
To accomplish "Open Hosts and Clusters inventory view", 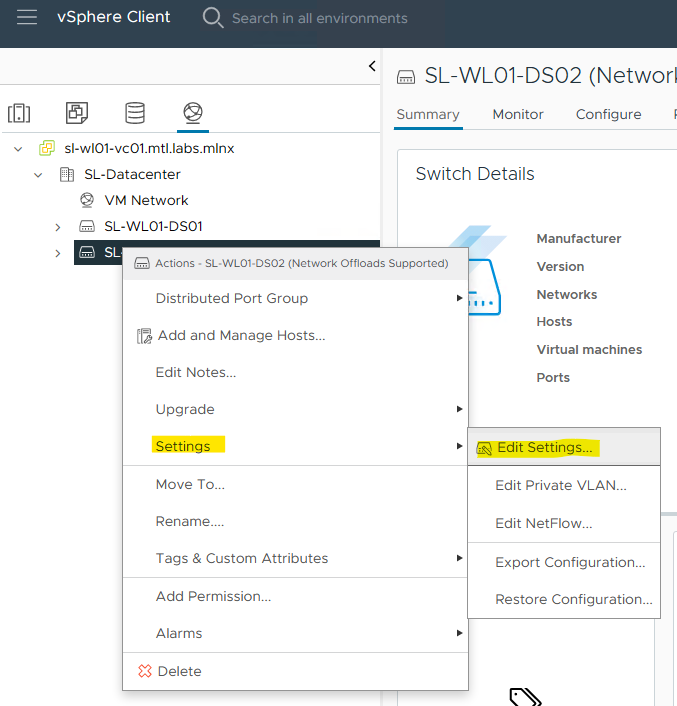I will [x=19, y=113].
